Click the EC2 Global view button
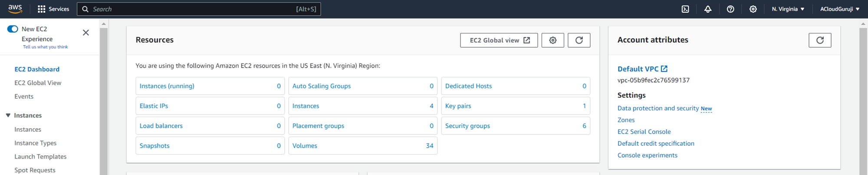 click(x=499, y=40)
